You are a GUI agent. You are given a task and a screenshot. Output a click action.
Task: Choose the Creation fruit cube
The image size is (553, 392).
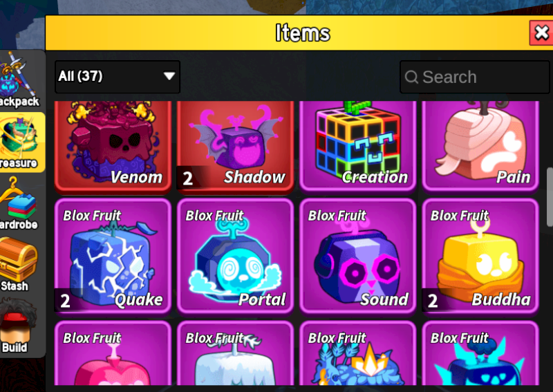click(357, 147)
